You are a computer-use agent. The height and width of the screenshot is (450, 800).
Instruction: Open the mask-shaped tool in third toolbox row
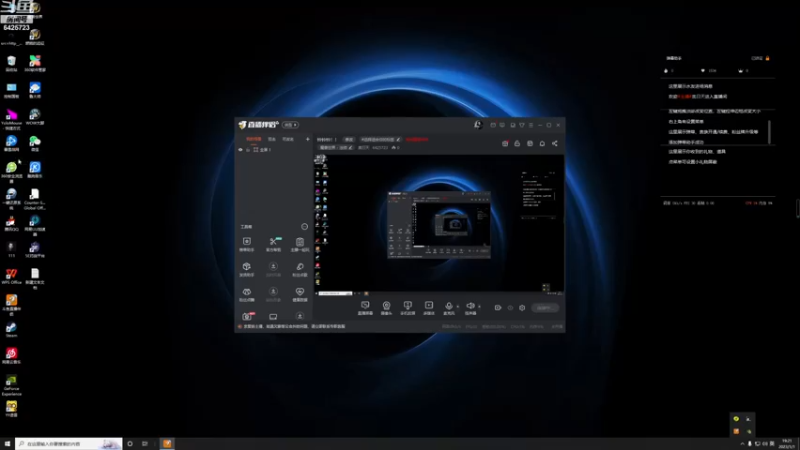pyautogui.click(x=247, y=294)
